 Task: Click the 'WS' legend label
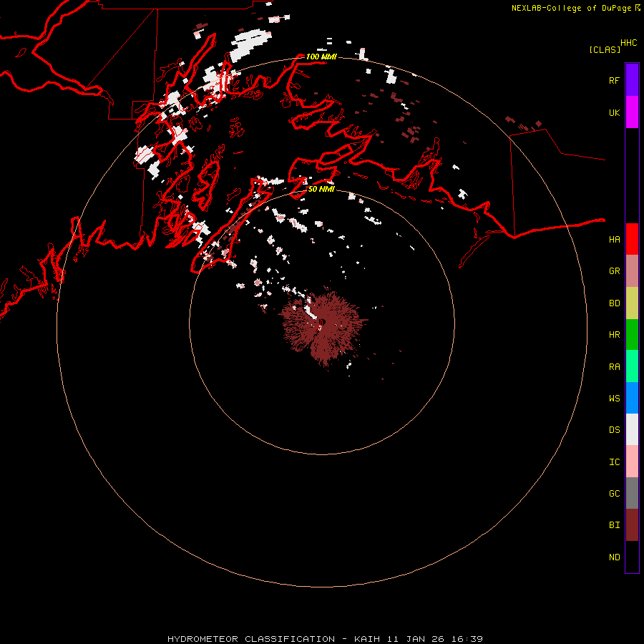point(614,398)
